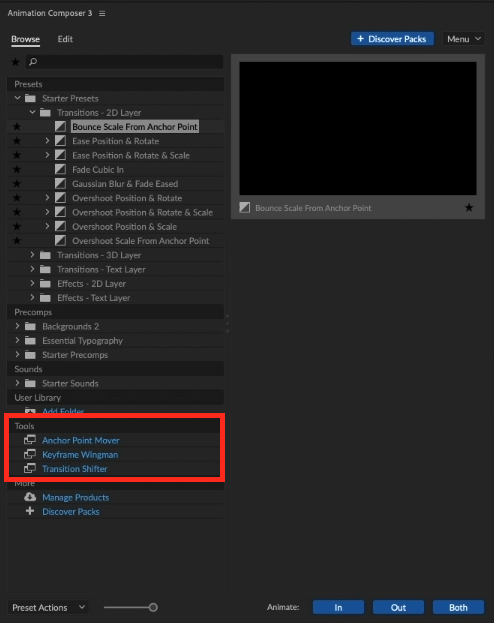Click the Gaussian Blur & Fade Eased preset icon
Viewport: 494px width, 623px height.
pos(60,184)
